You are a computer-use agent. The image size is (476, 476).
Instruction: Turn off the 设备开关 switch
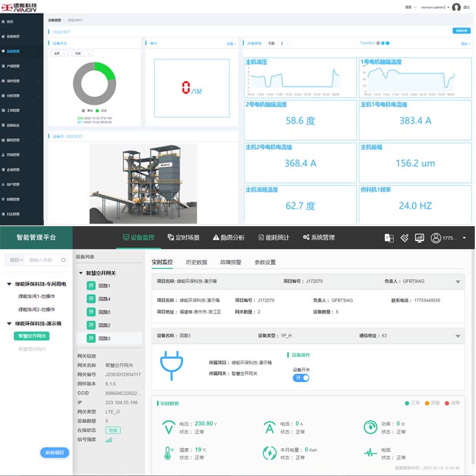tap(301, 378)
